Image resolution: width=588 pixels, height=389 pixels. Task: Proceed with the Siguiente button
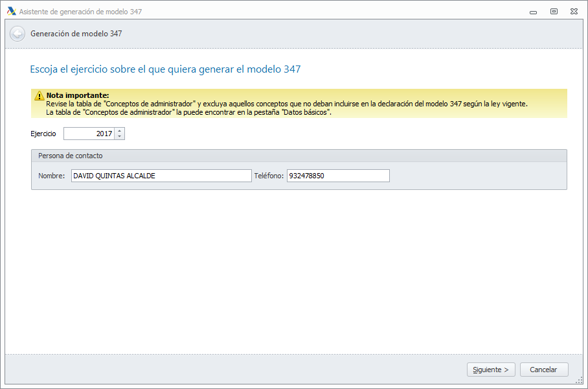(x=491, y=370)
